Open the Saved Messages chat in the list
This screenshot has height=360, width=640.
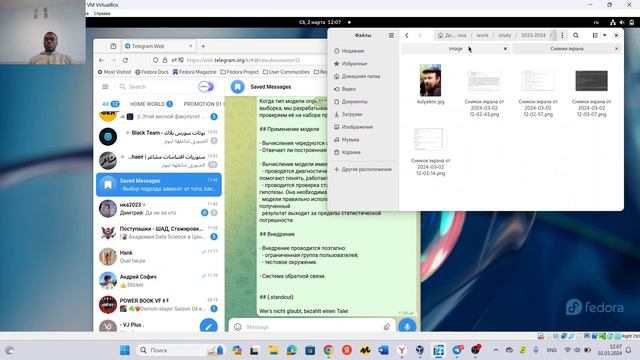pyautogui.click(x=159, y=184)
